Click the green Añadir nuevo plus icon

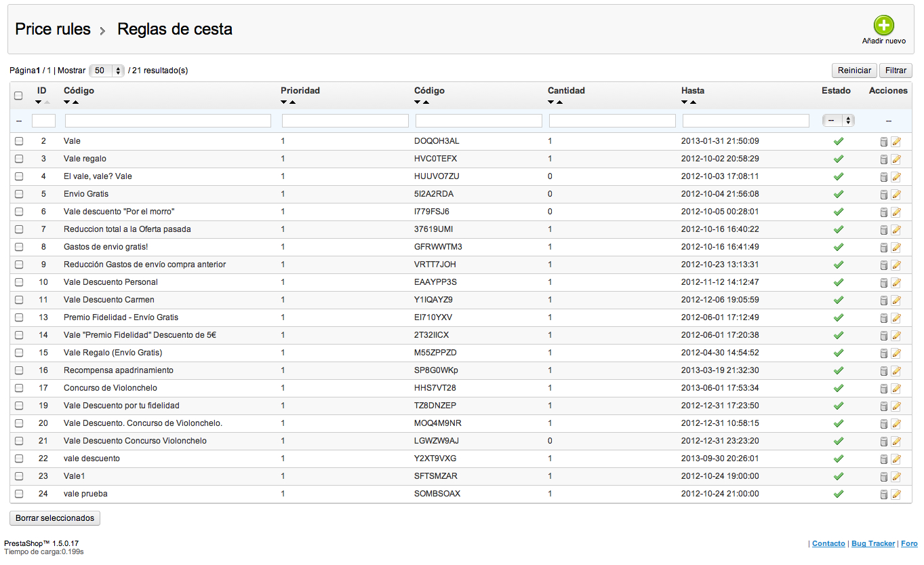click(x=883, y=26)
